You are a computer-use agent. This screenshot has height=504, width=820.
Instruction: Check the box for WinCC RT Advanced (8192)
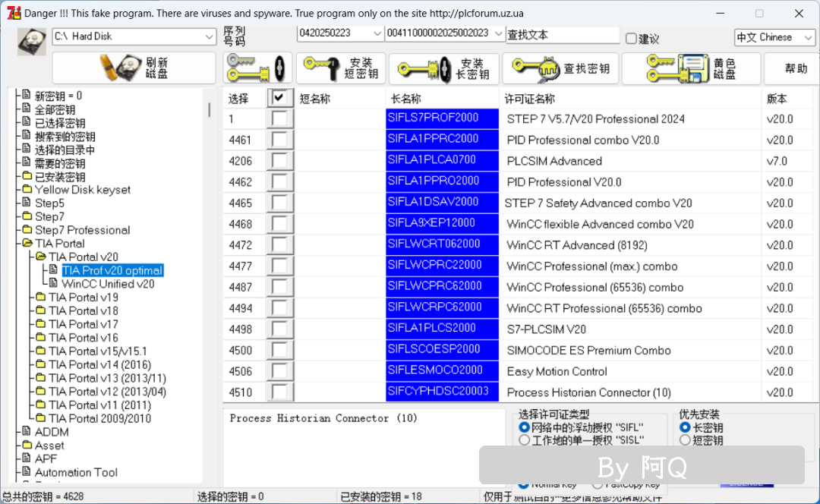coord(279,245)
